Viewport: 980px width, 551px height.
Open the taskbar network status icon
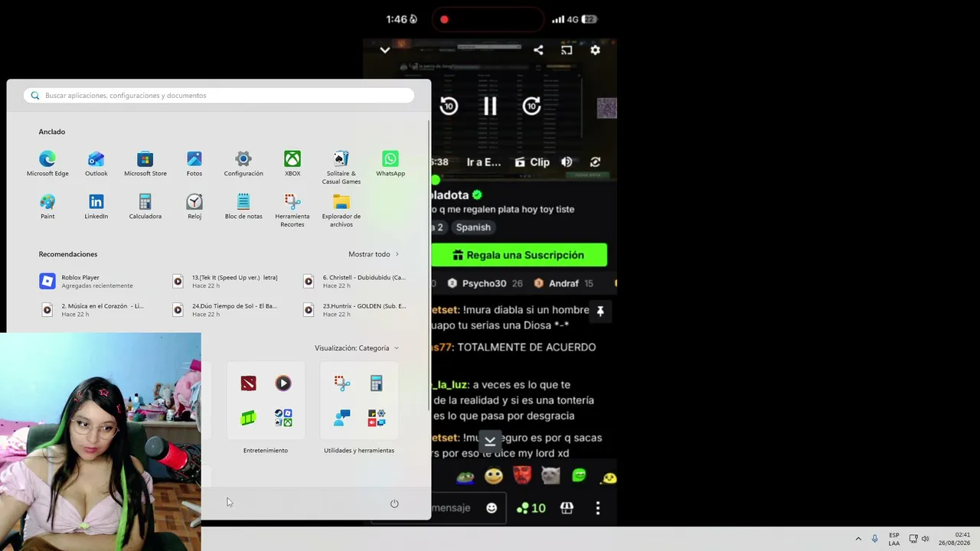[913, 539]
